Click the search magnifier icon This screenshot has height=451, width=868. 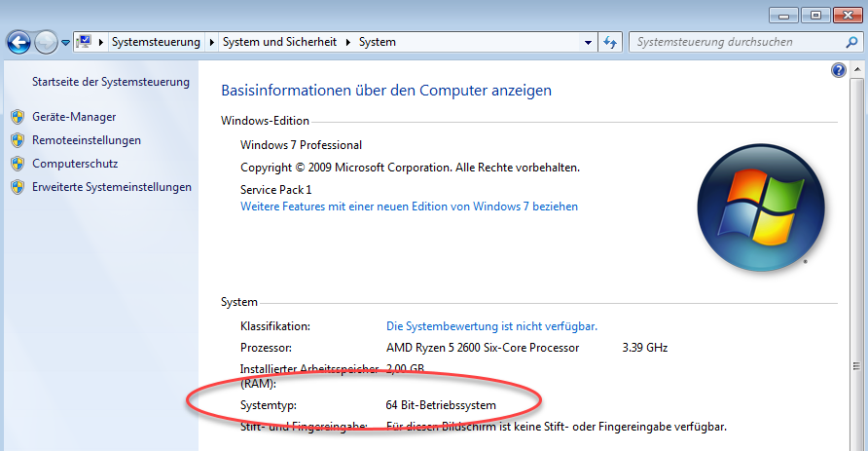pyautogui.click(x=850, y=42)
